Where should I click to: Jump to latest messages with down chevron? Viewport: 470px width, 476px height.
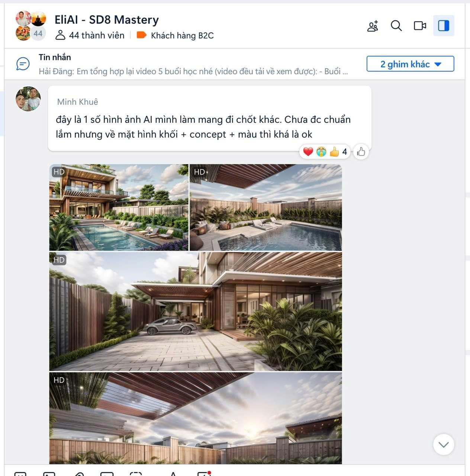pyautogui.click(x=444, y=444)
